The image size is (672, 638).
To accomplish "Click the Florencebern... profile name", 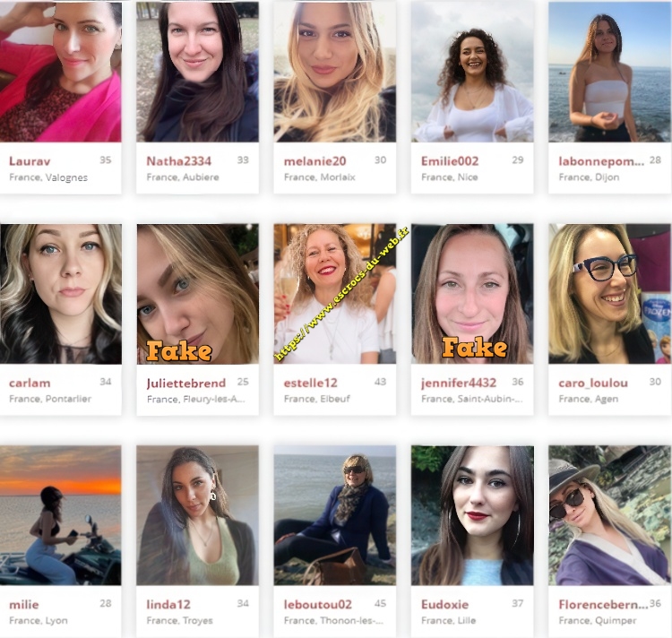I will (603, 605).
